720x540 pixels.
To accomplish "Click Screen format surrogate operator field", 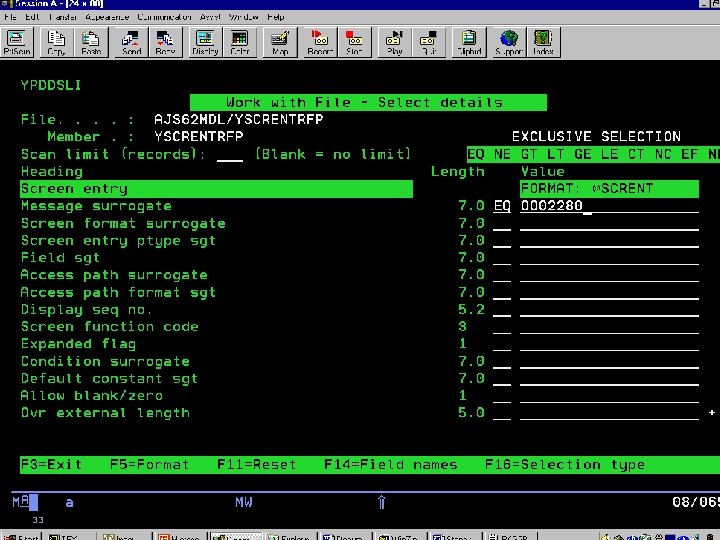I will click(502, 223).
